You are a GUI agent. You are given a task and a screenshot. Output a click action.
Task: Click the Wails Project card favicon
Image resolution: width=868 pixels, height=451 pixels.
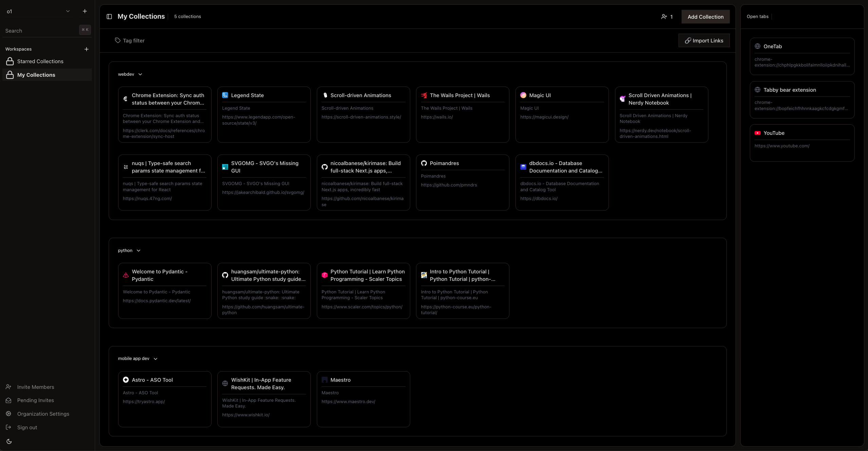pos(424,95)
